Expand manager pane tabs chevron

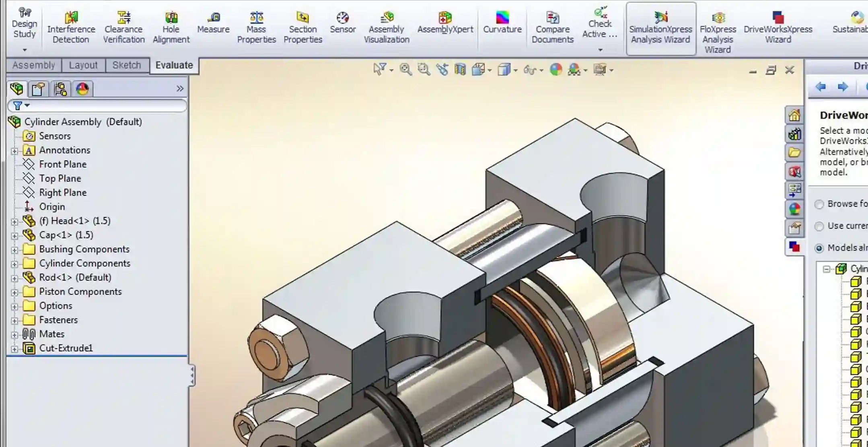click(x=180, y=89)
